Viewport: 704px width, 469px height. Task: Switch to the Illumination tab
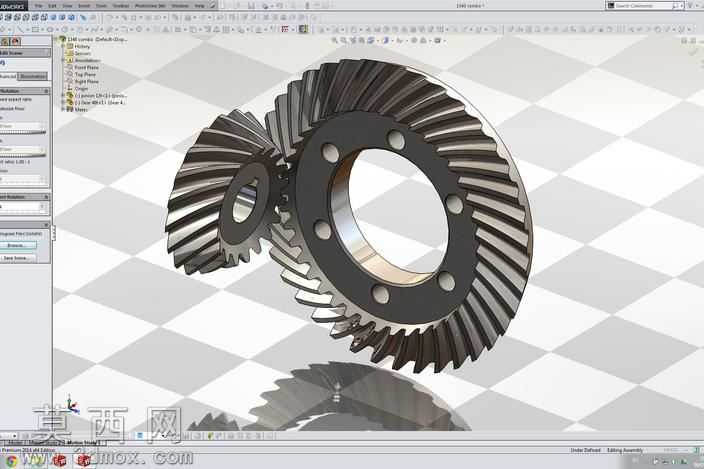[33, 76]
